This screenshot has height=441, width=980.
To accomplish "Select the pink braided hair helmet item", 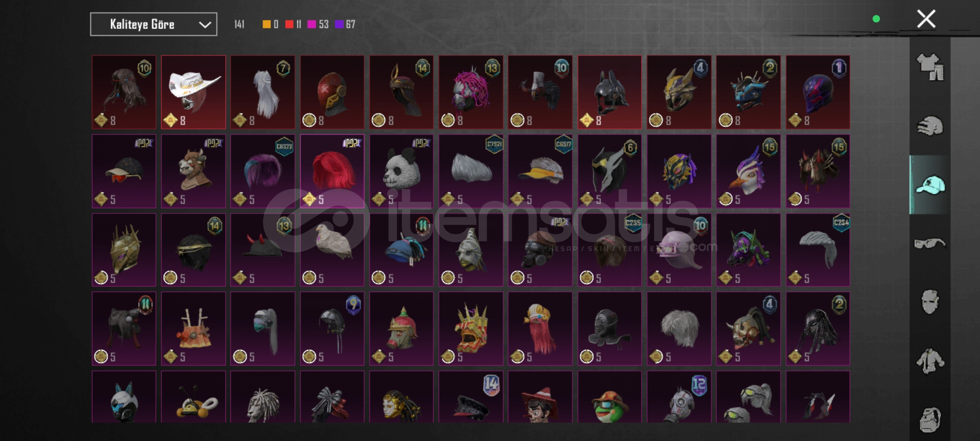I will click(471, 92).
